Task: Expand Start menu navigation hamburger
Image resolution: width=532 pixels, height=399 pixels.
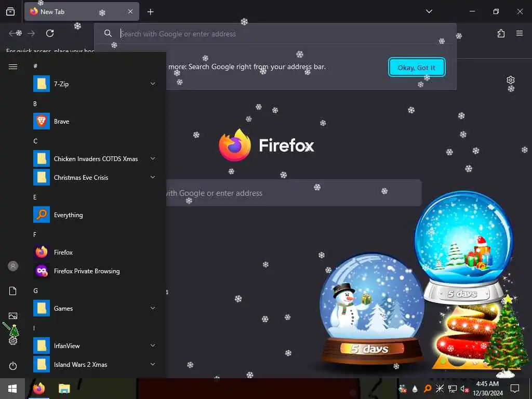Action: tap(13, 66)
